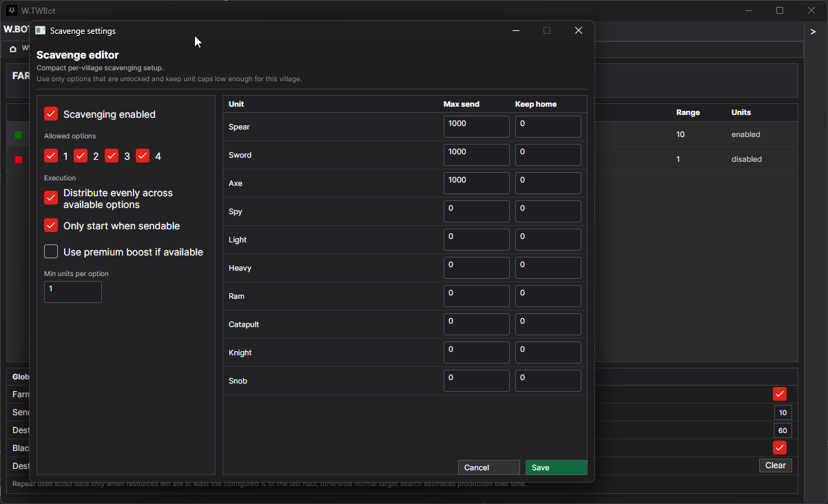Click the Light Keep home field

click(x=548, y=240)
